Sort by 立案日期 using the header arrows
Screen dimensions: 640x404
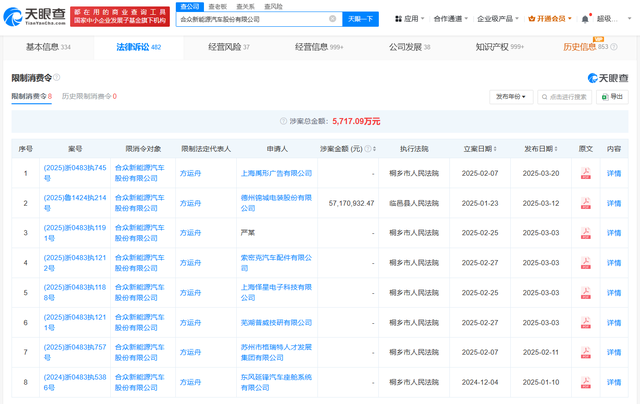click(495, 149)
